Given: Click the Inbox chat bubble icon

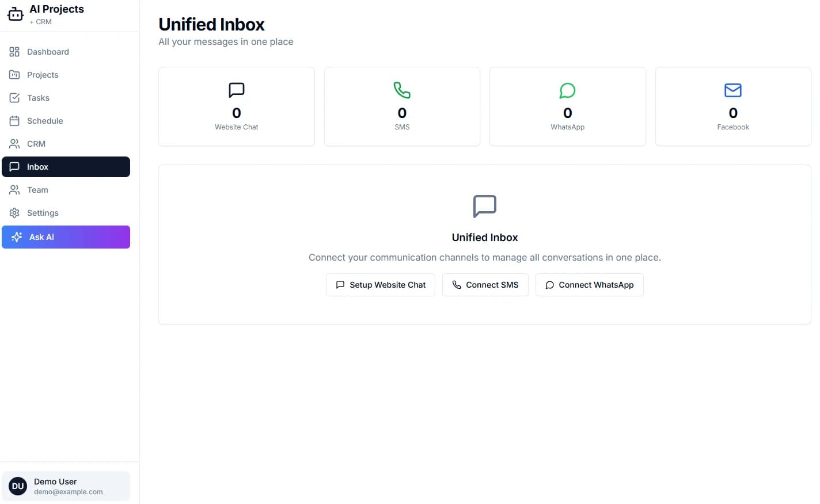Looking at the screenshot, I should (14, 166).
